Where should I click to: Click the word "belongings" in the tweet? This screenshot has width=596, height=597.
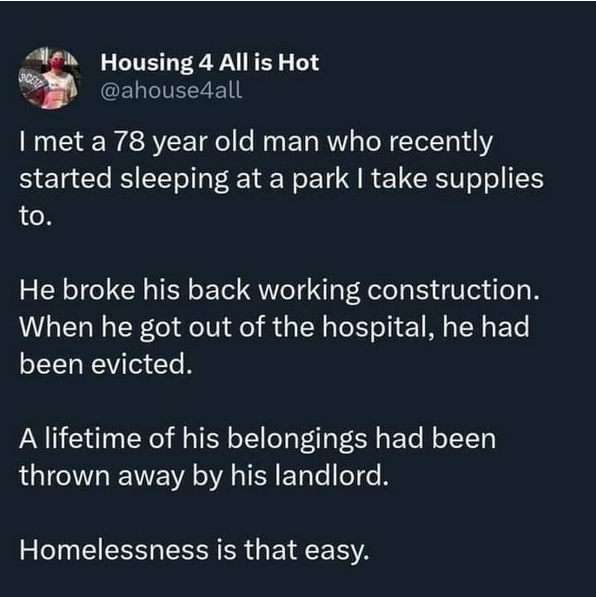coord(297,440)
